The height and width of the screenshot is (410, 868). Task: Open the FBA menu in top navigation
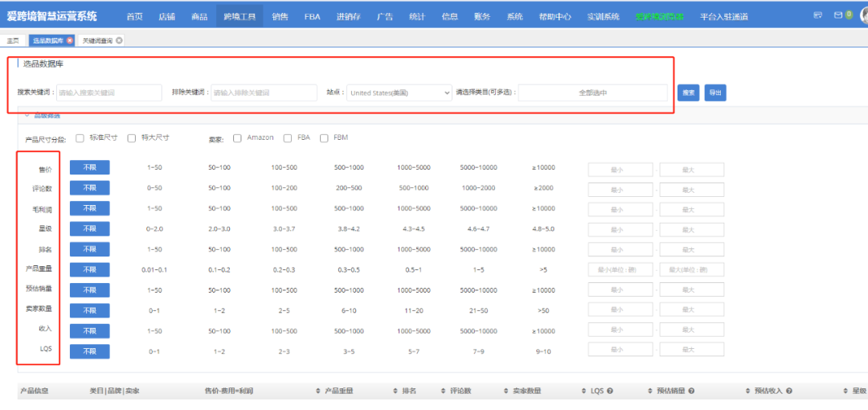pos(312,17)
